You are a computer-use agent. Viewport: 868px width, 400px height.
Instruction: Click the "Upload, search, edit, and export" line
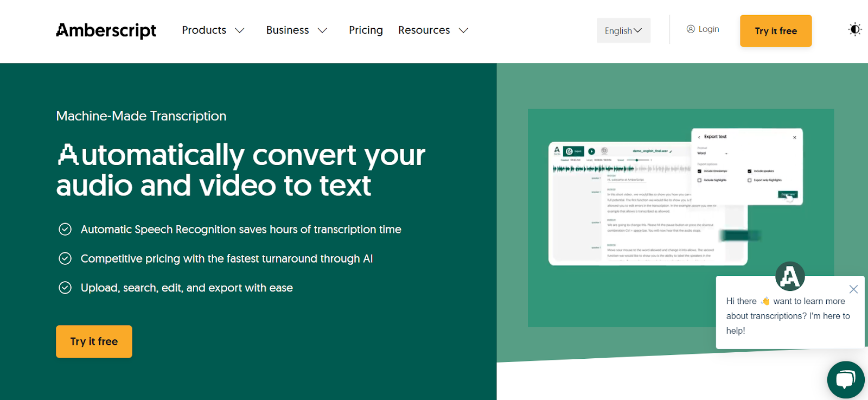[187, 288]
